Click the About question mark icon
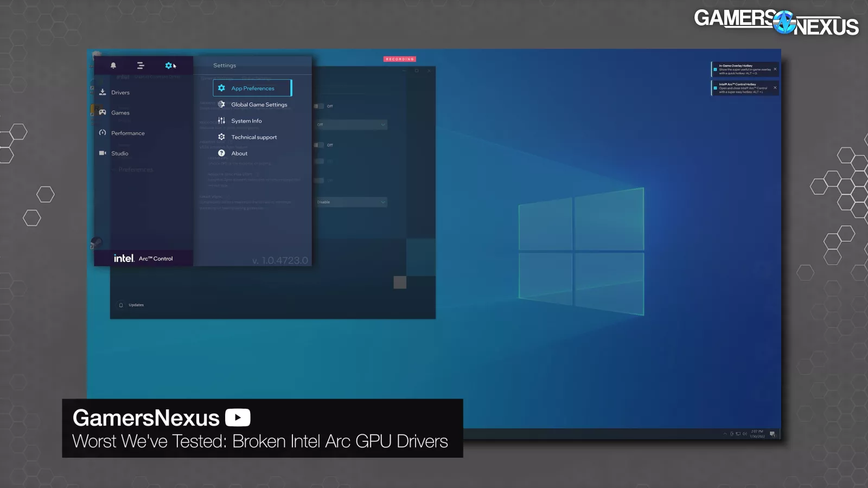 221,153
